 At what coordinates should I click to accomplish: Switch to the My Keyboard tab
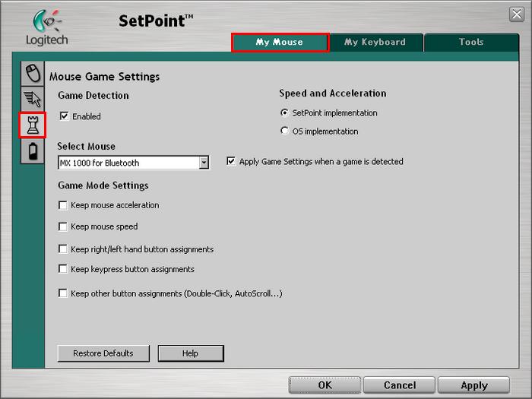[x=375, y=43]
